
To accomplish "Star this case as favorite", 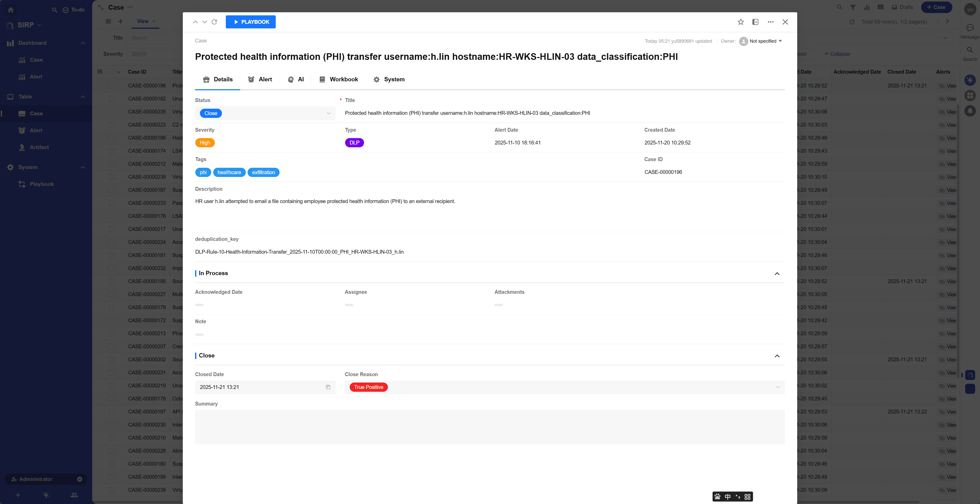I will point(740,22).
